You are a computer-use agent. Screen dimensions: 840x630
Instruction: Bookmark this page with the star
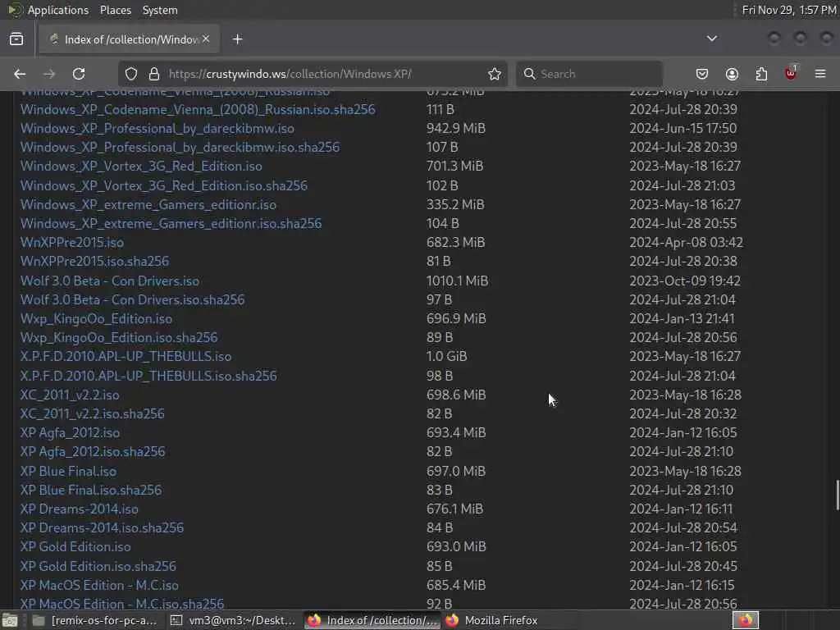click(495, 74)
